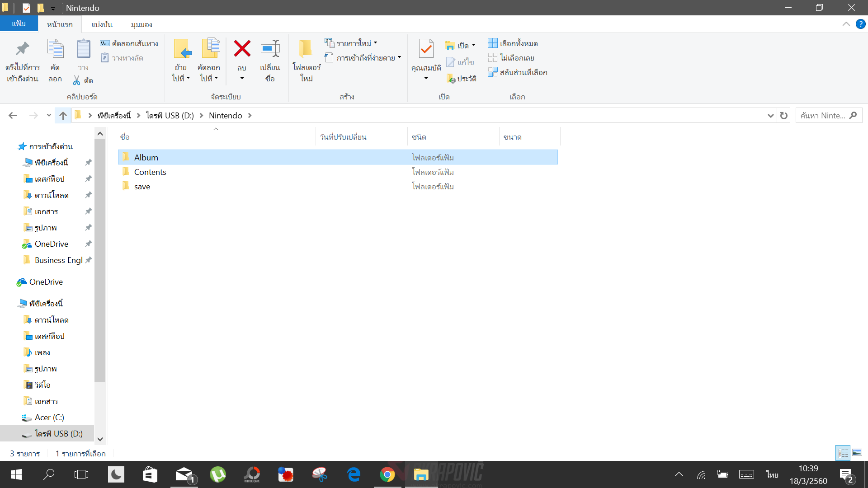Click ไดรฟ์ USB (D:) in the address bar
868x488 pixels.
coord(170,116)
